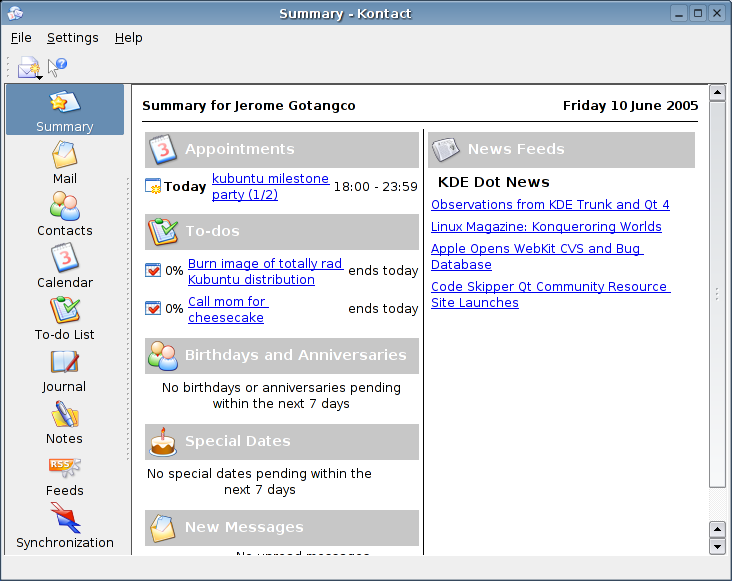Switch to the Calendar component

(65, 266)
